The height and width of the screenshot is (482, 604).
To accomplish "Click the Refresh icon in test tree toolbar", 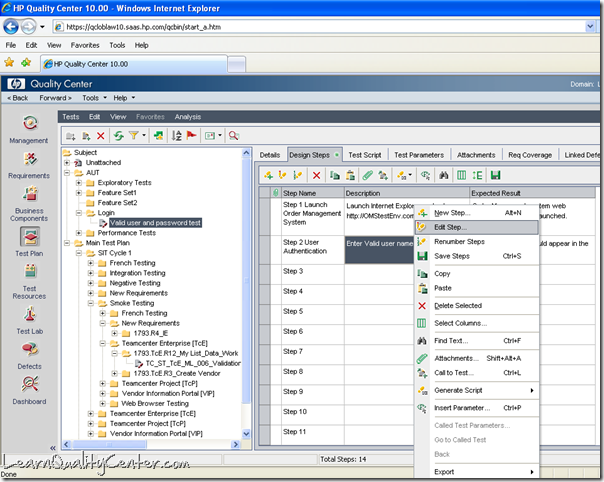I will click(118, 135).
